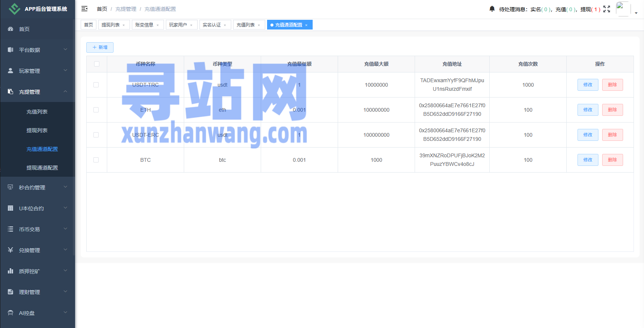Click the sidebar collapse hamburger icon

pyautogui.click(x=84, y=9)
